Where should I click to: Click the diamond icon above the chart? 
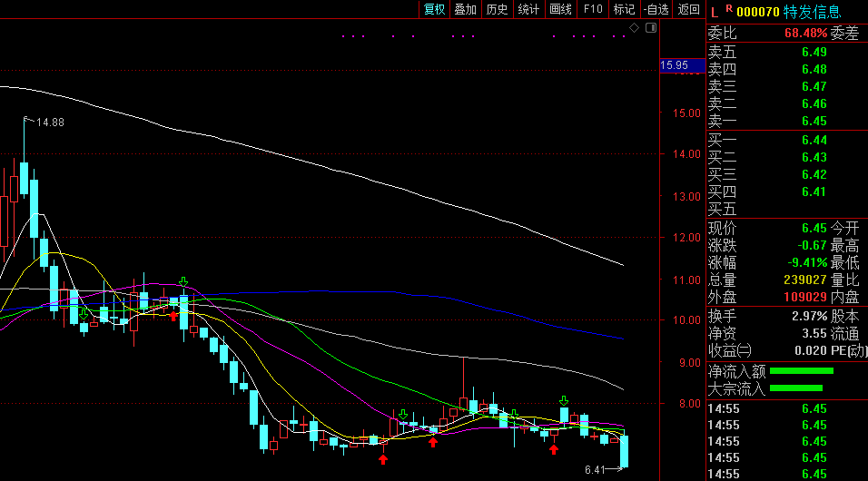point(635,29)
